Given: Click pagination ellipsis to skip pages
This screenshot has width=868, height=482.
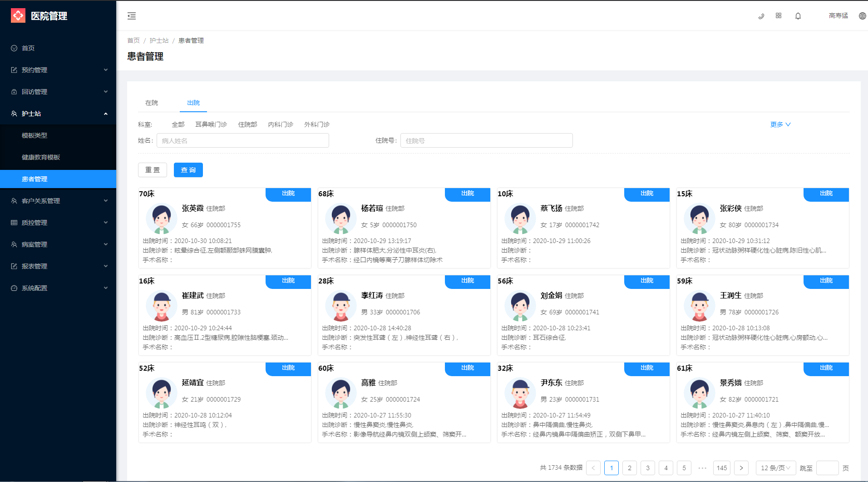Looking at the screenshot, I should [x=702, y=468].
